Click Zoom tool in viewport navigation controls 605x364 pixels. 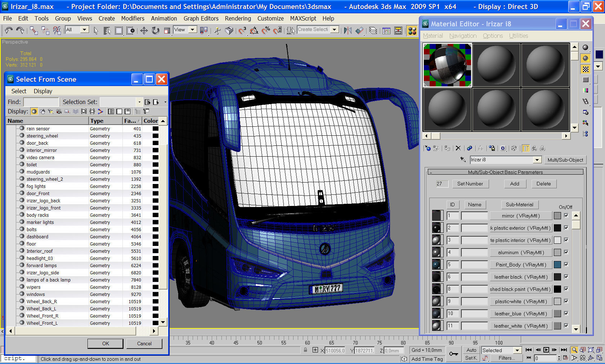coord(574,350)
